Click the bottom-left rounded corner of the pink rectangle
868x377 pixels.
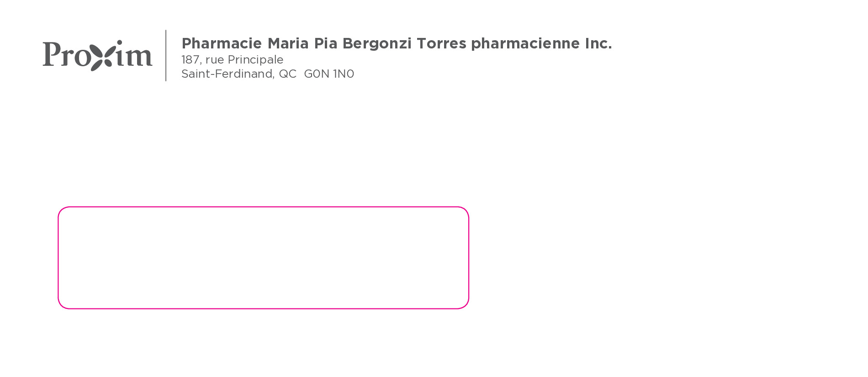pyautogui.click(x=62, y=305)
